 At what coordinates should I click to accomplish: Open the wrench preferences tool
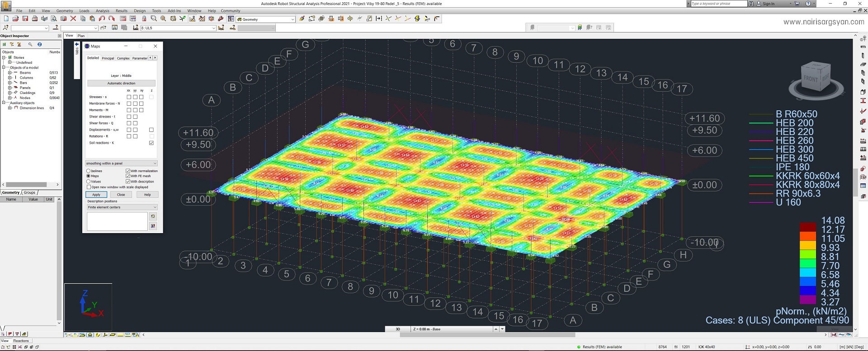click(x=221, y=19)
